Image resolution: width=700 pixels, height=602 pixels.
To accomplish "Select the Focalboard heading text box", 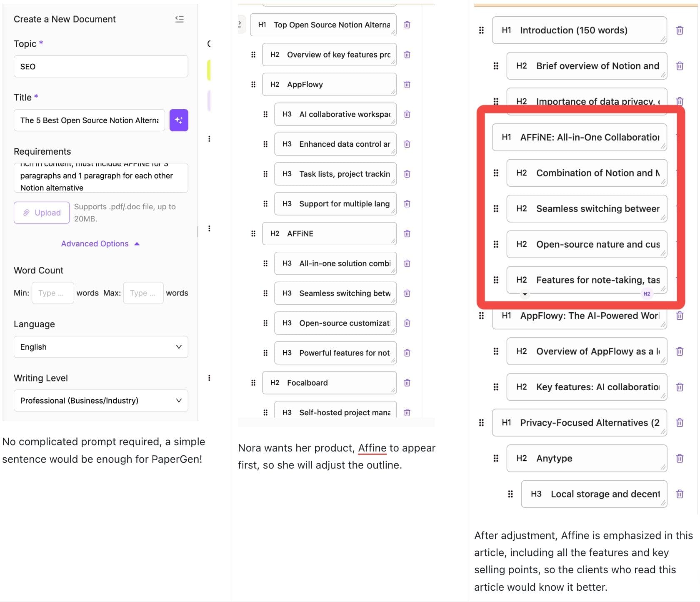I will tap(329, 383).
